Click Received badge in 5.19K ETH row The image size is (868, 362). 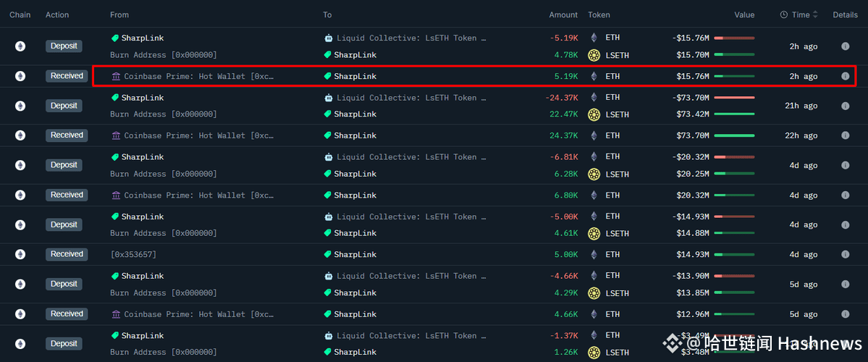coord(67,76)
